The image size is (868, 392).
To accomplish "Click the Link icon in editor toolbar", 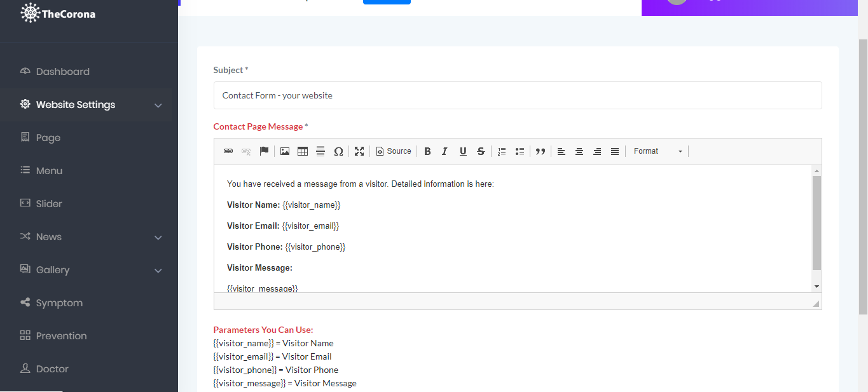I will click(228, 151).
